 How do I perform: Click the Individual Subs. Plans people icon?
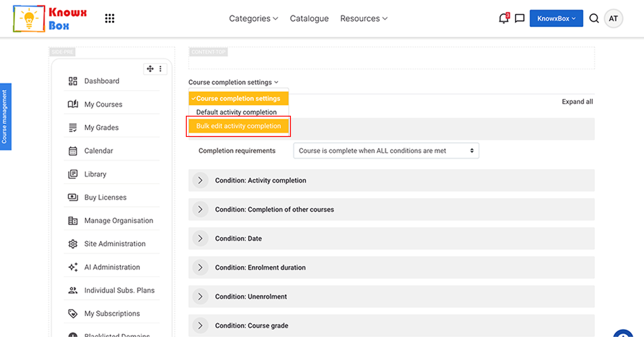[x=73, y=290]
